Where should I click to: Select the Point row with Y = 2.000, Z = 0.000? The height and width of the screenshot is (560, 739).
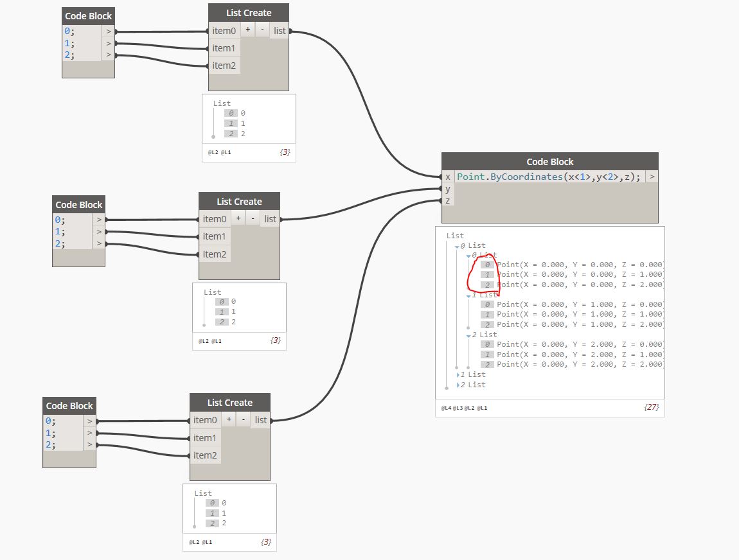572,344
